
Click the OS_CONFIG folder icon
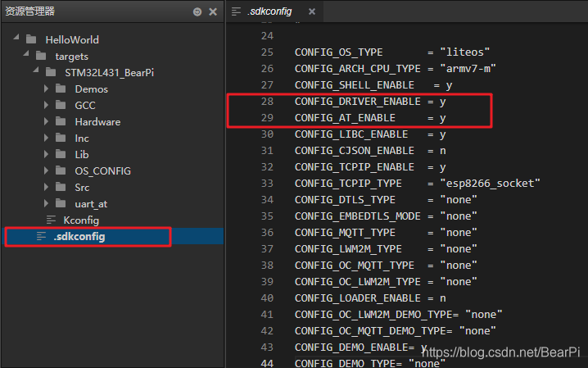pos(61,170)
